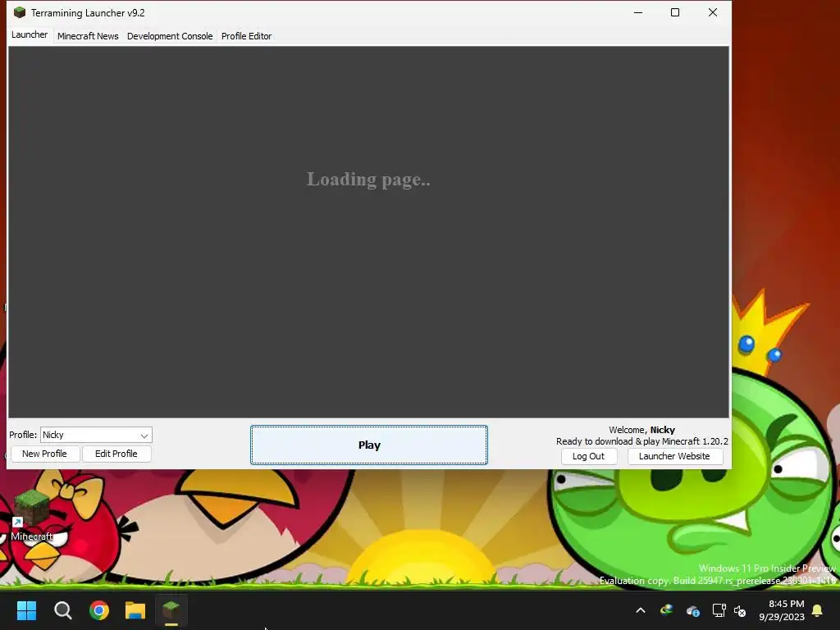
Task: Open the Windows Start menu
Action: 26,610
